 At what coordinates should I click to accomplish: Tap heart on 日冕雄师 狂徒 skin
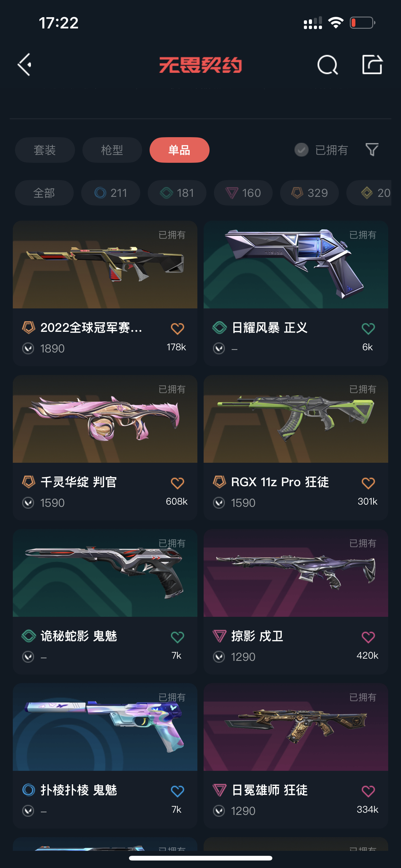(368, 791)
